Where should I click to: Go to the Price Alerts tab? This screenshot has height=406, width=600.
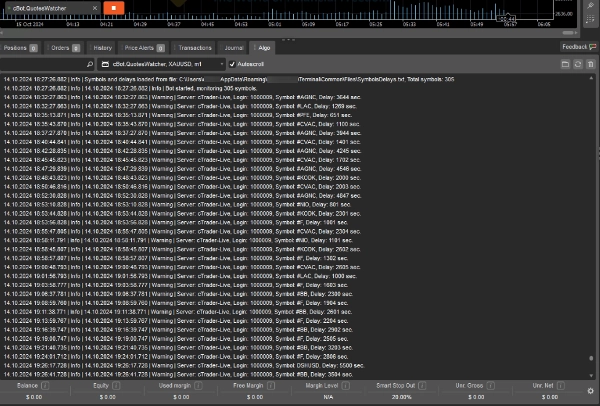coord(145,47)
